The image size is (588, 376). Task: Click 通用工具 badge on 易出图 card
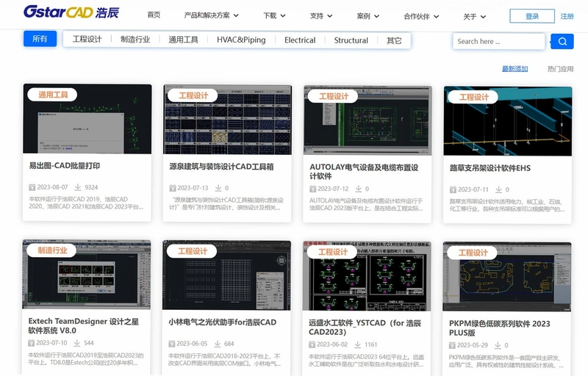tap(52, 95)
